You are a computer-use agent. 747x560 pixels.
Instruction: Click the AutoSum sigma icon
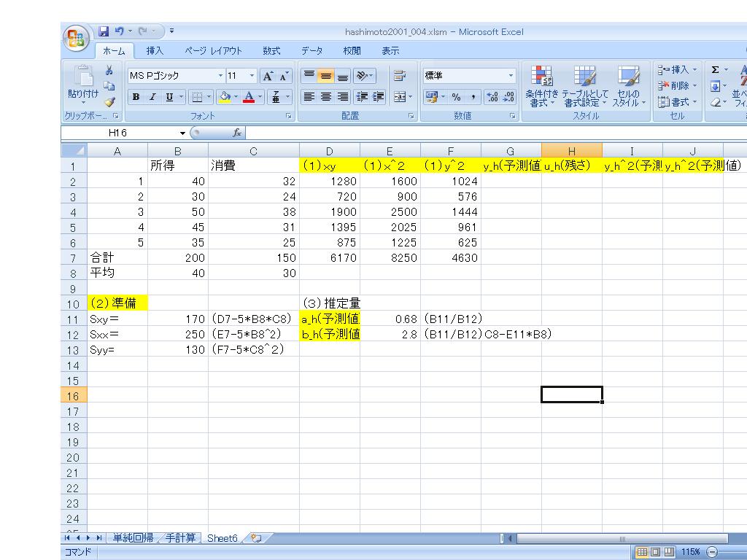715,70
